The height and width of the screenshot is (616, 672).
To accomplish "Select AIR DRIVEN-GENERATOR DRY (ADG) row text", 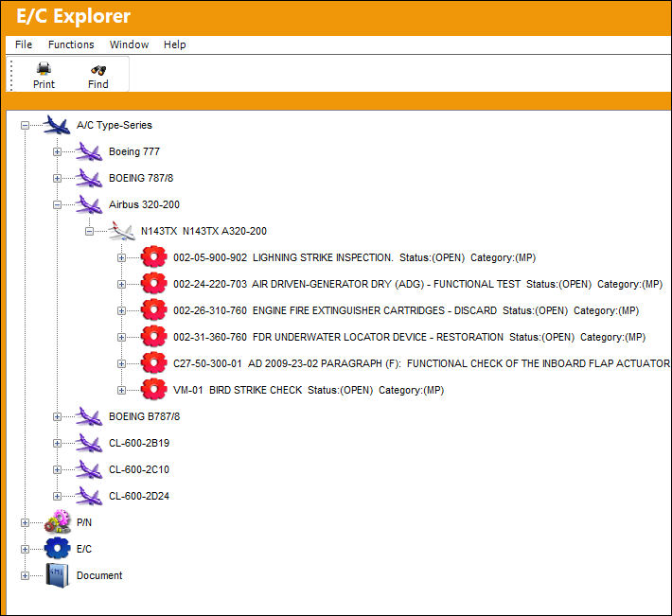I will click(417, 285).
